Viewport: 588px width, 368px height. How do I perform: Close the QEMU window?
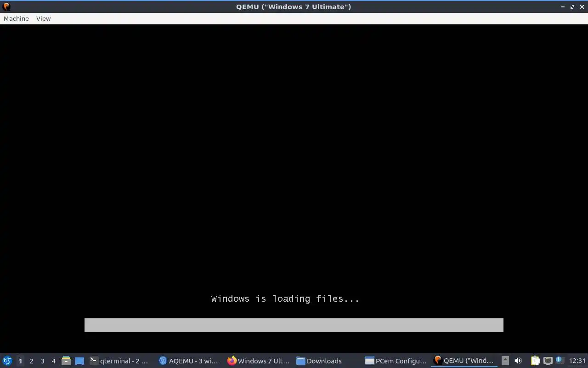click(582, 7)
